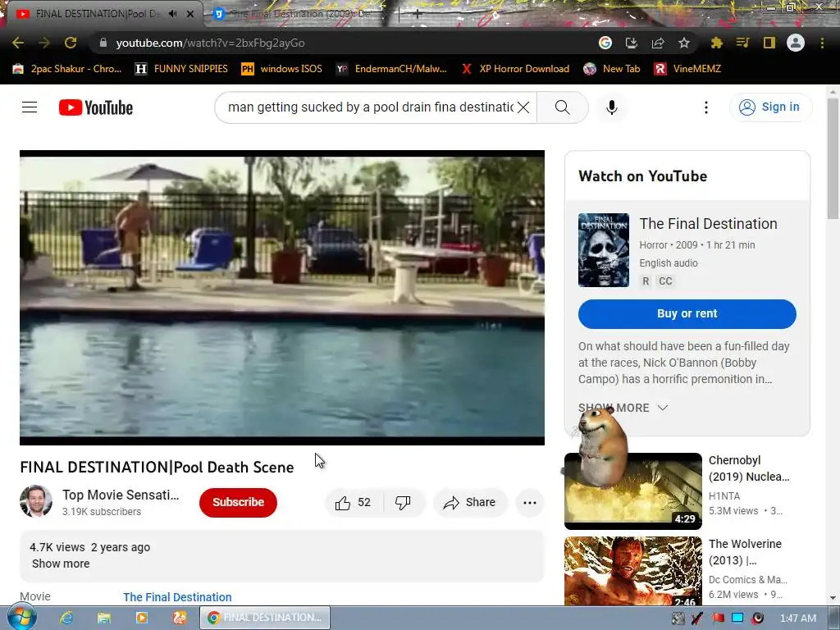Click The Final Destination movie title
Image resolution: width=840 pixels, height=630 pixels.
(x=708, y=224)
